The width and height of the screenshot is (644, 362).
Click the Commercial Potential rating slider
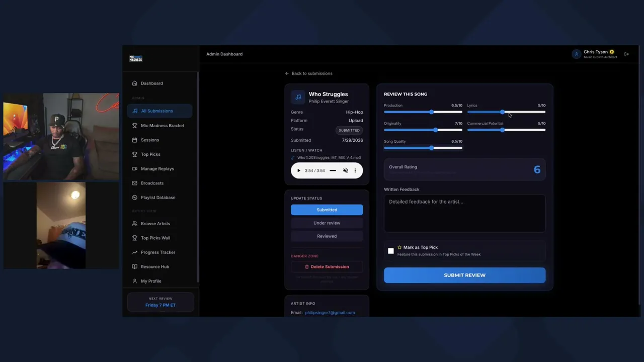(x=506, y=130)
